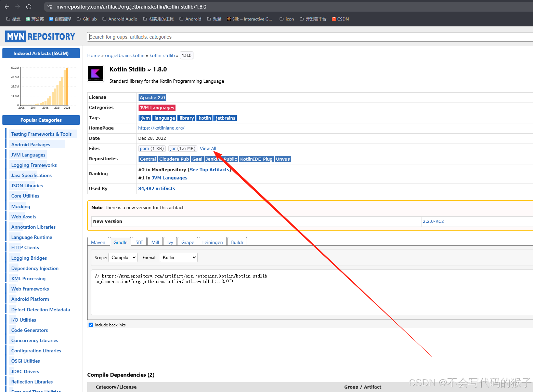The width and height of the screenshot is (533, 392).
Task: Click the browser back arrow
Action: coord(7,7)
